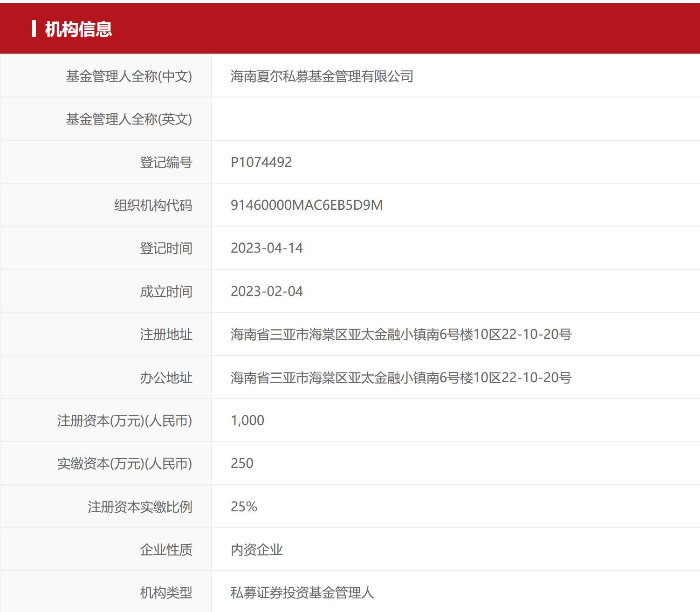Click the 登记时间 label

[x=166, y=248]
